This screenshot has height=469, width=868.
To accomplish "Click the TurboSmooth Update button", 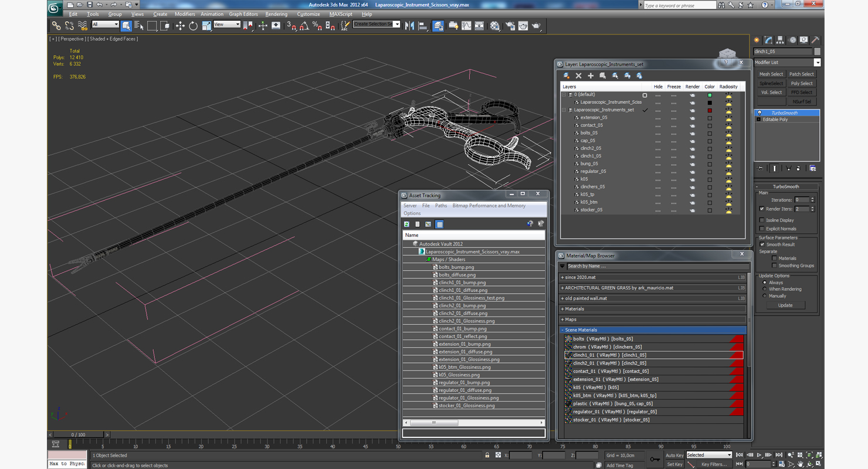I will pyautogui.click(x=785, y=305).
